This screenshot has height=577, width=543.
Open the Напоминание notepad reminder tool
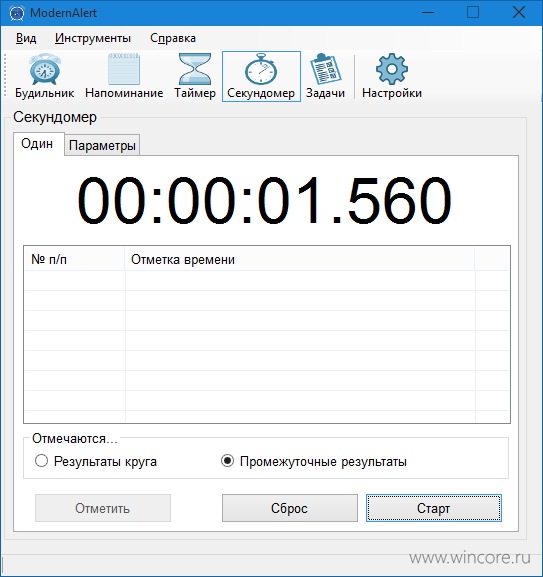[124, 76]
